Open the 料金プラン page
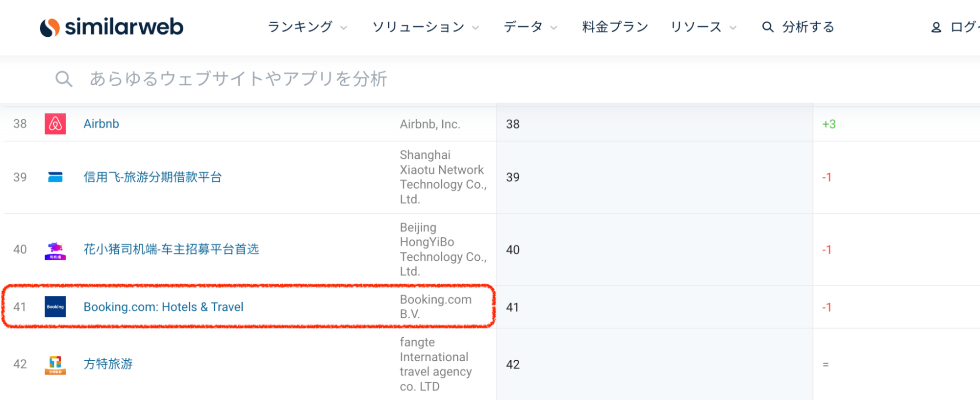980x400 pixels. [x=615, y=27]
